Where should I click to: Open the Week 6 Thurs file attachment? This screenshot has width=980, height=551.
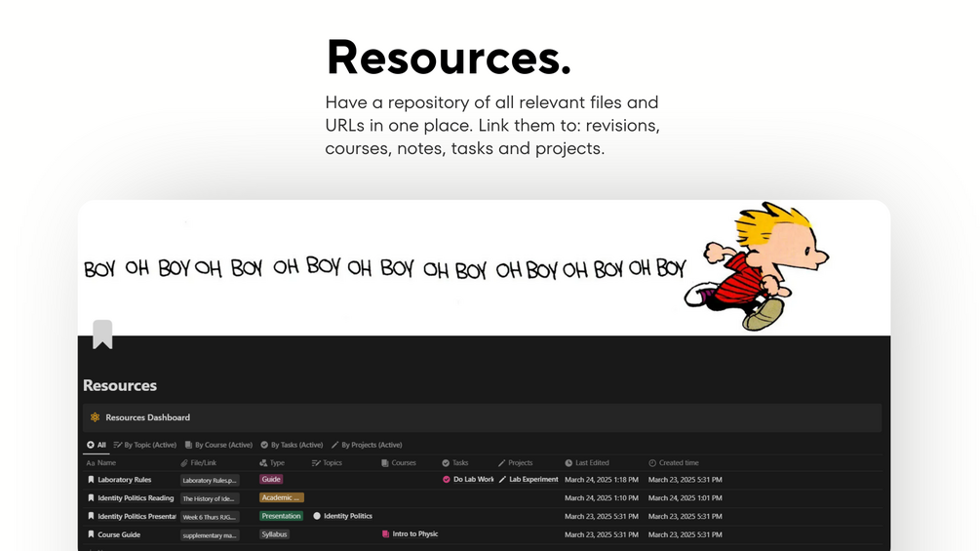click(x=210, y=517)
